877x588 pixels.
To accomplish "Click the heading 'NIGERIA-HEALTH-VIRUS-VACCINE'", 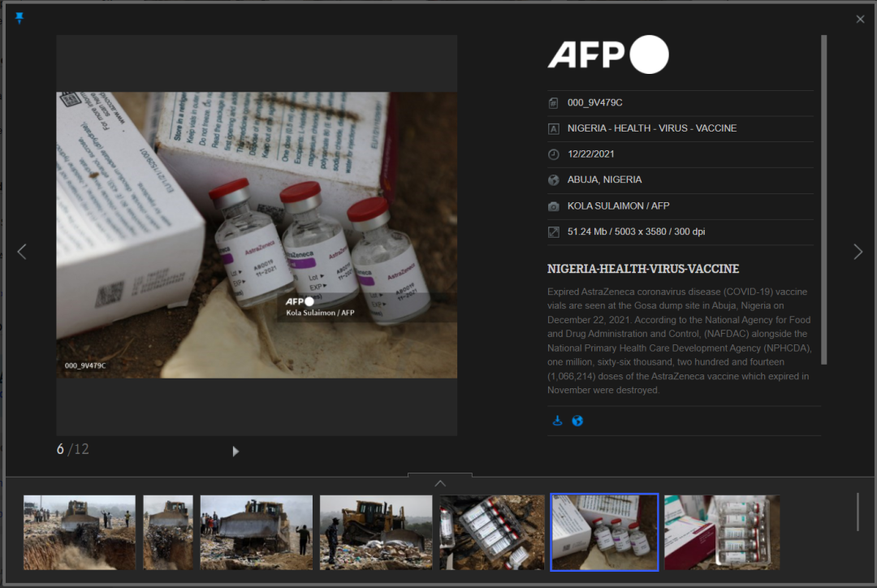I will pos(642,269).
